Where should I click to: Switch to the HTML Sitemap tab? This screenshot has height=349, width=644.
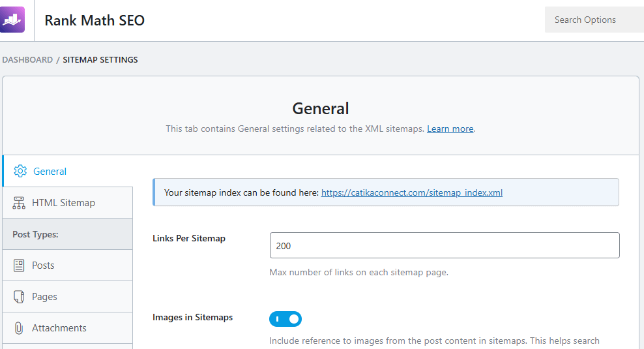click(63, 203)
